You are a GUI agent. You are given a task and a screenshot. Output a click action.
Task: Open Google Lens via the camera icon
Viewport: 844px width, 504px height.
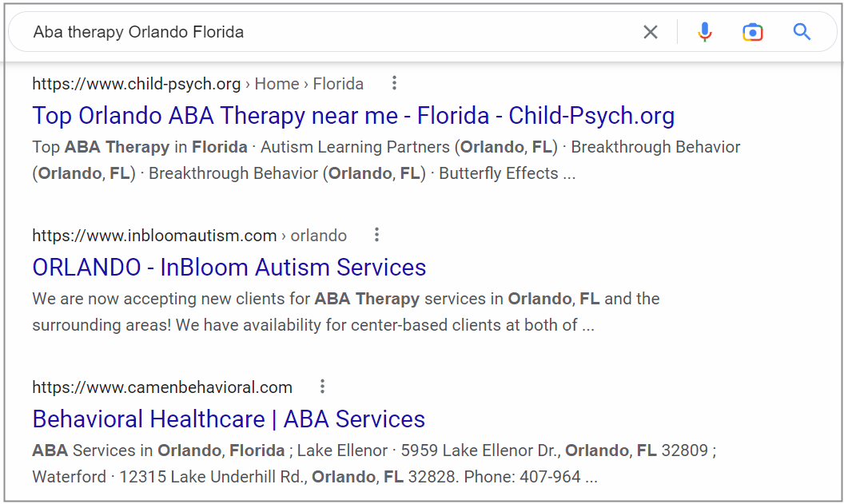(x=752, y=31)
